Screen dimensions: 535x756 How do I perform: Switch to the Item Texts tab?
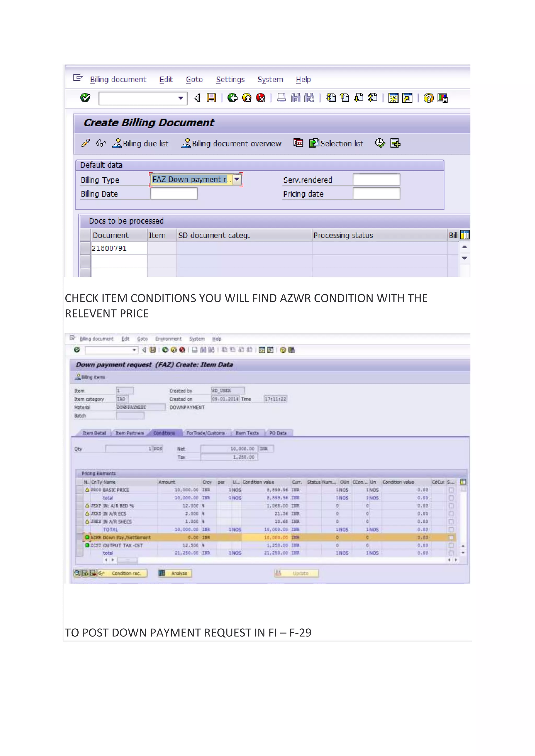[x=247, y=433]
